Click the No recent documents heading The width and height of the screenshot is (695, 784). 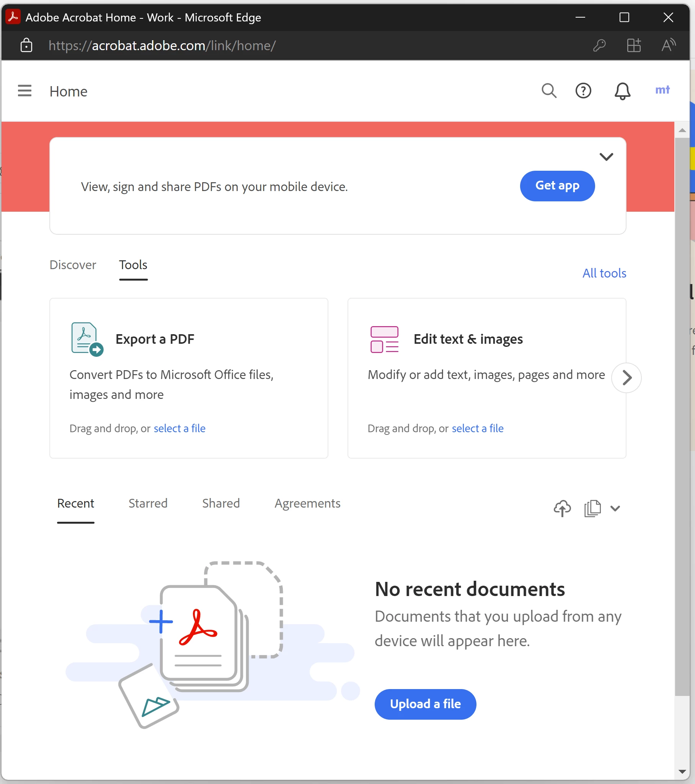click(470, 589)
